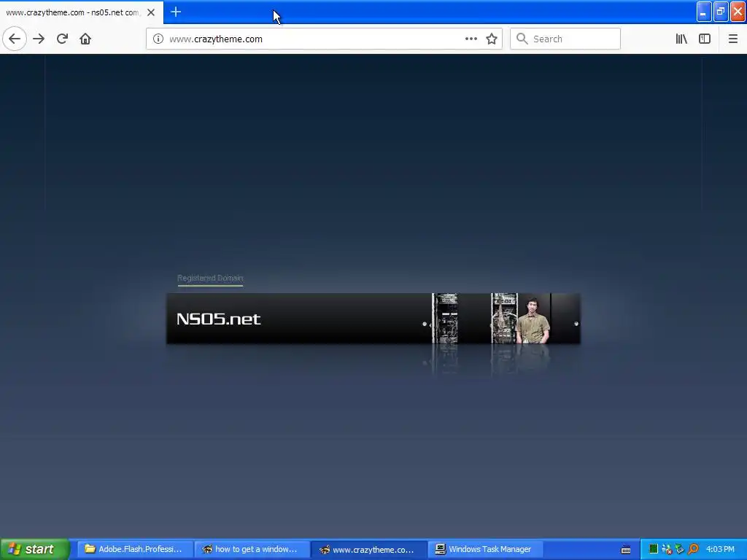Bookmark this page with the star
The height and width of the screenshot is (560, 747).
(492, 39)
